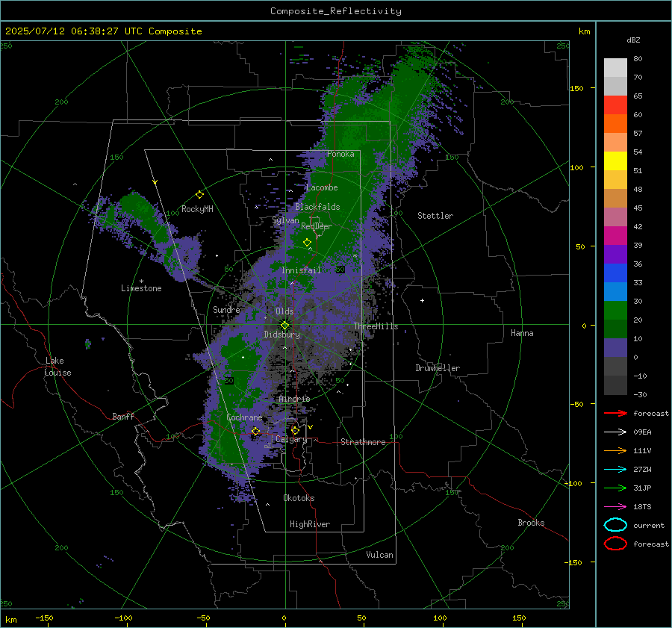
Task: Select the red 60-65 dBZ color swatch
Action: (615, 105)
